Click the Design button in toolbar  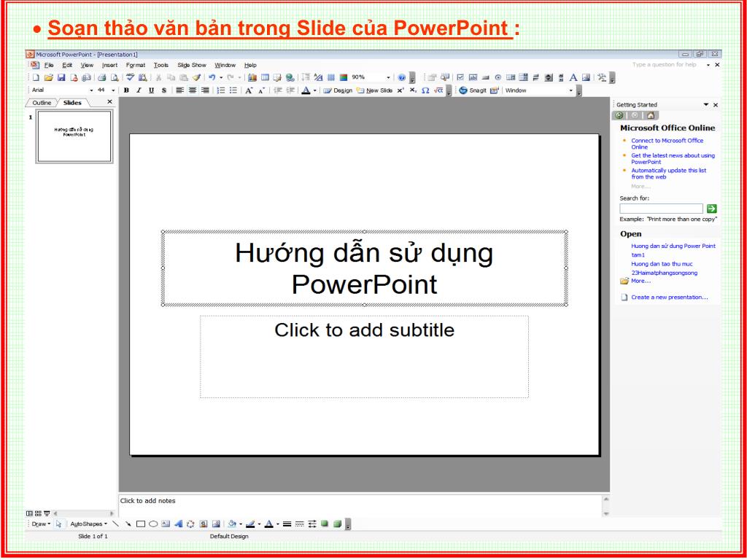coord(338,90)
